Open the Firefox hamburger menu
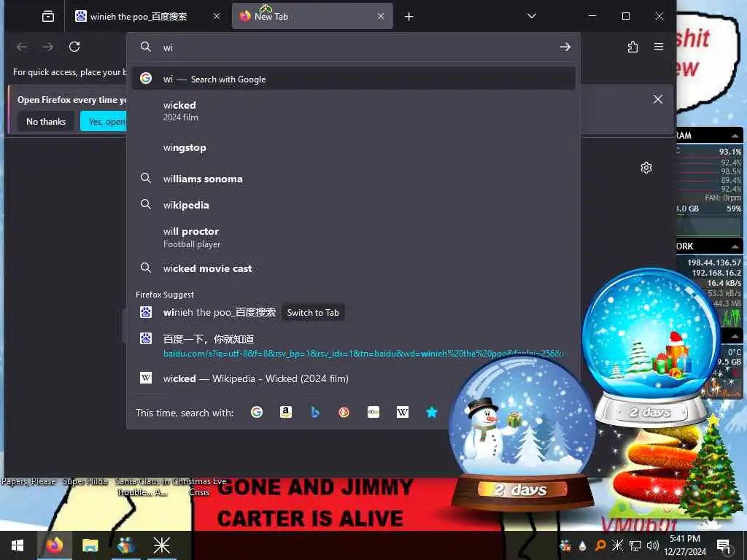 [x=659, y=47]
